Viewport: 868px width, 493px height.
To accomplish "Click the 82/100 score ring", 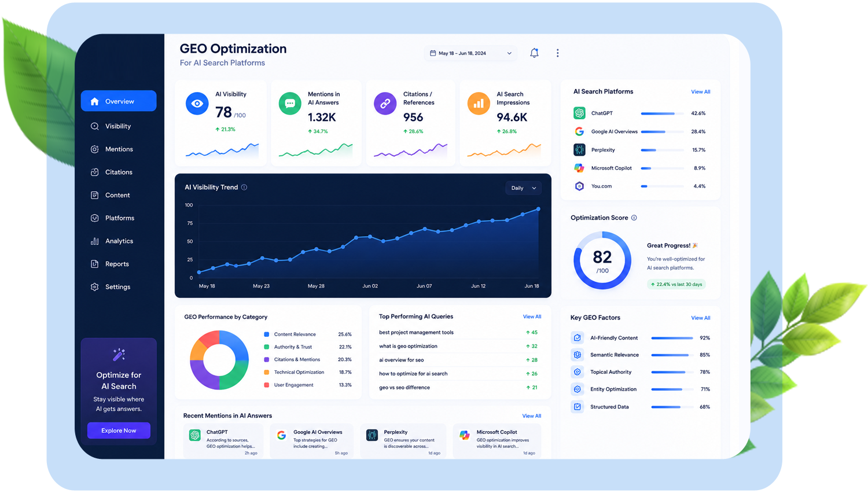I will pos(602,260).
